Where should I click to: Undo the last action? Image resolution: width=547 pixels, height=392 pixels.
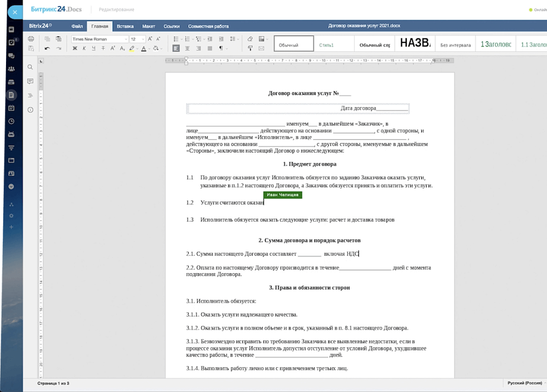point(47,48)
